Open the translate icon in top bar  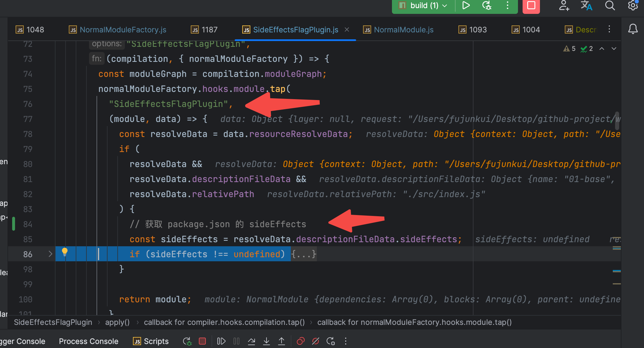[x=586, y=6]
